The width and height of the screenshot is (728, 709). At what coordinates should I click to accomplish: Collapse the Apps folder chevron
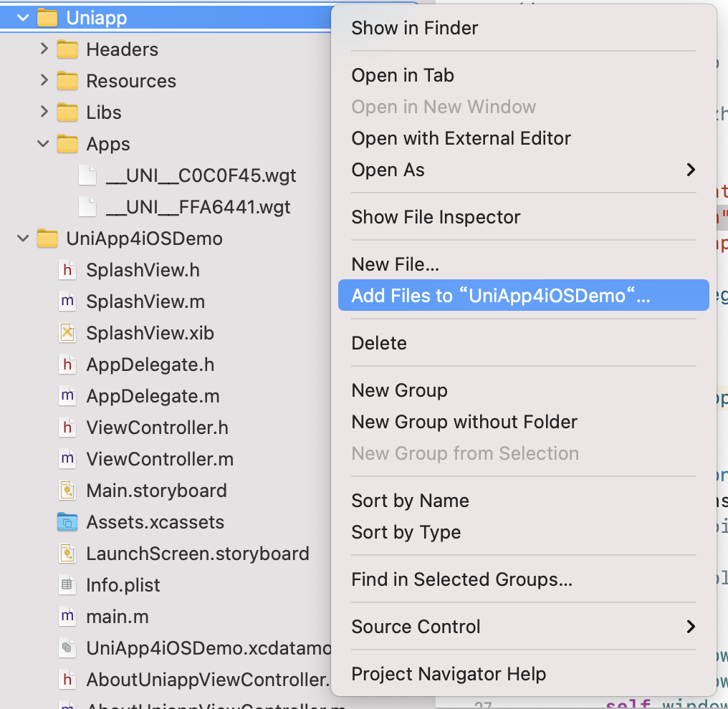pyautogui.click(x=43, y=144)
